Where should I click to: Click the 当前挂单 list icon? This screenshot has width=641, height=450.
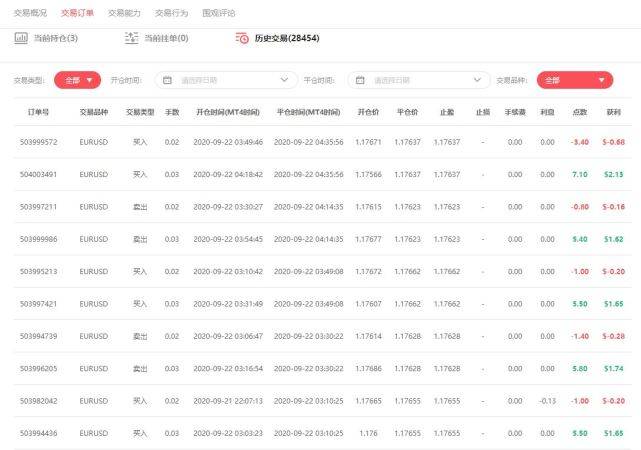(x=131, y=38)
